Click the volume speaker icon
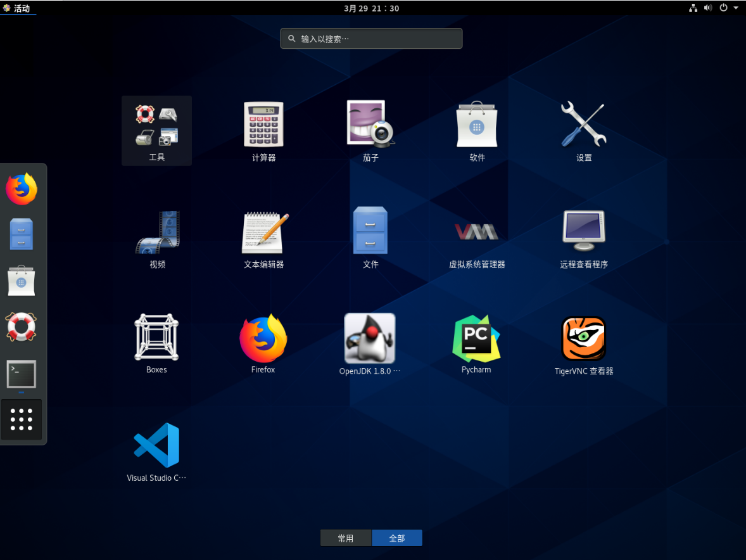746x560 pixels. (x=708, y=8)
